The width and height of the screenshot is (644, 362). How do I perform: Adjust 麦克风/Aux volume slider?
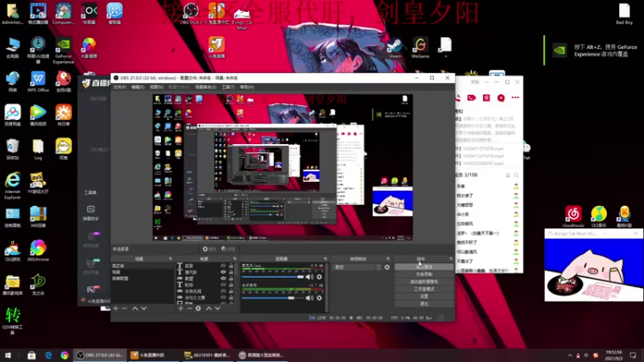(x=273, y=277)
